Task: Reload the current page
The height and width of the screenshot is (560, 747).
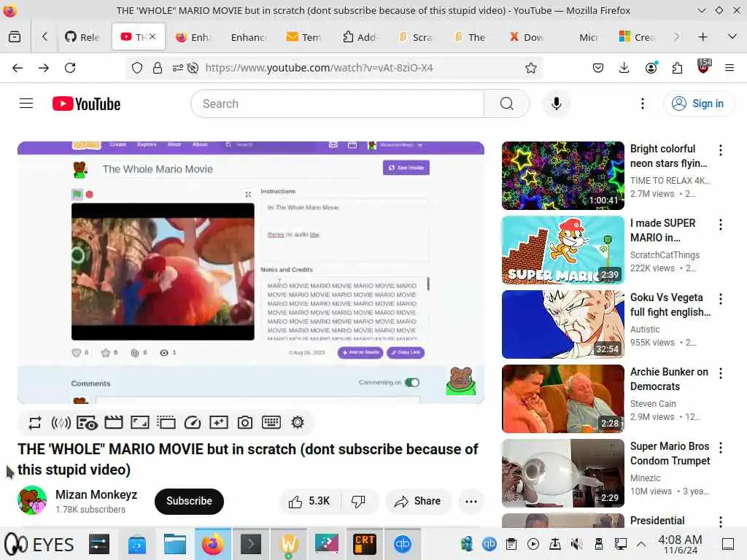Action: click(70, 68)
